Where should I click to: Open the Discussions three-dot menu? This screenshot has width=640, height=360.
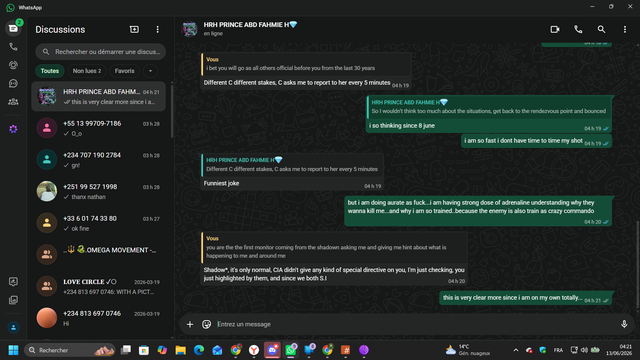(x=158, y=29)
